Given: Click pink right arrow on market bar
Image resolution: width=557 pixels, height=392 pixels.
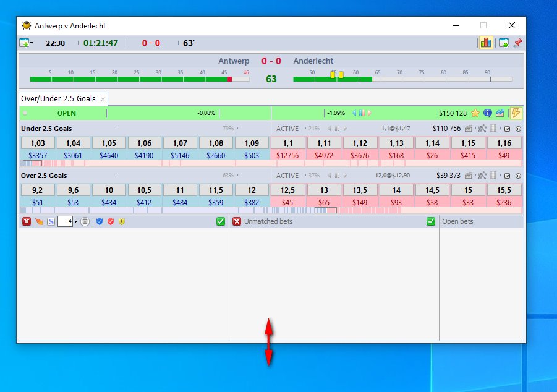Looking at the screenshot, I should [x=370, y=113].
